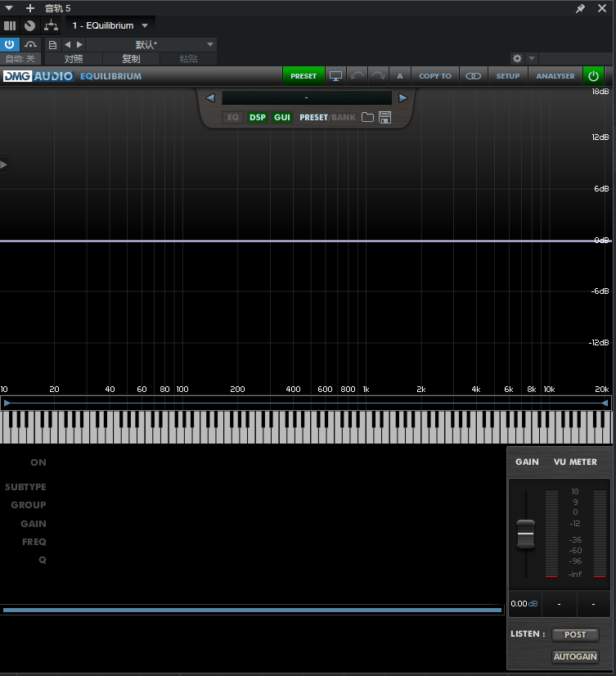Click the 对照 compare button
The width and height of the screenshot is (616, 676).
point(74,59)
